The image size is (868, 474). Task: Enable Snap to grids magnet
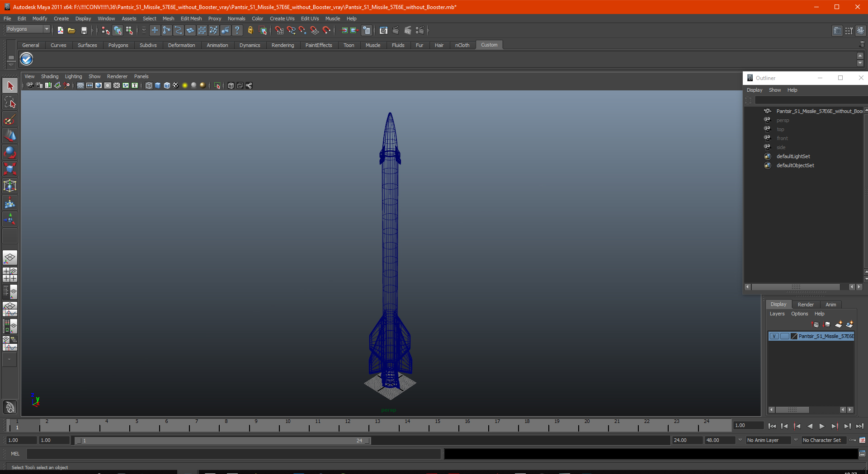pos(279,30)
